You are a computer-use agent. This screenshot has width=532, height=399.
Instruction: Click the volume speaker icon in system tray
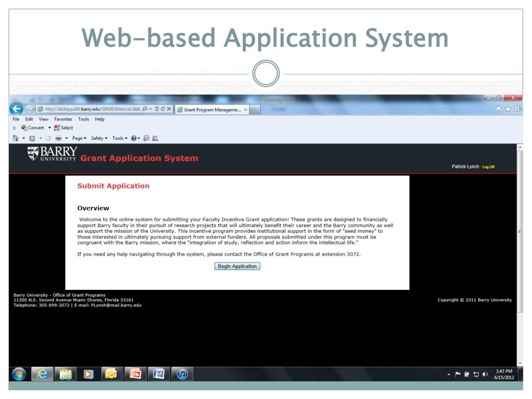pyautogui.click(x=485, y=374)
